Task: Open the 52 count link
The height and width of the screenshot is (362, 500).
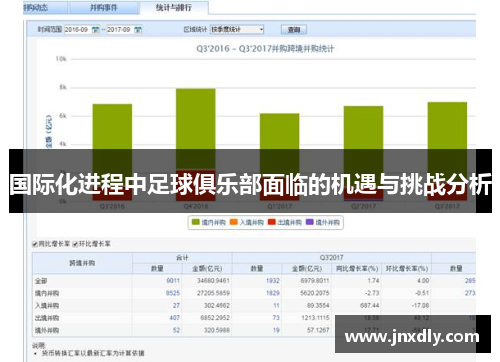Action: 176,330
